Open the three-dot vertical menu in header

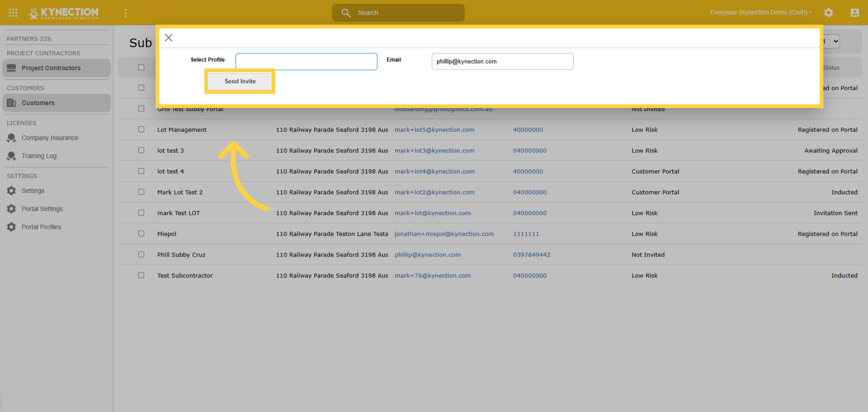(125, 13)
